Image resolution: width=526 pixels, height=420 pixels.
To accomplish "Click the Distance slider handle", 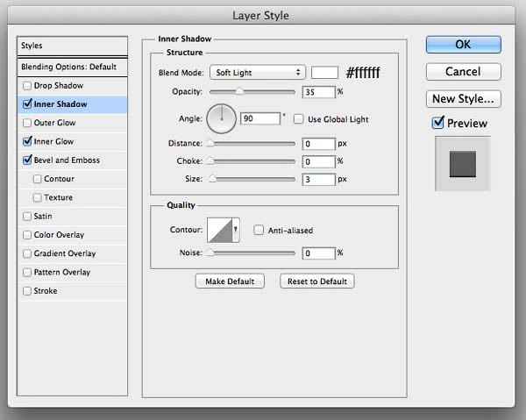I will pyautogui.click(x=210, y=143).
